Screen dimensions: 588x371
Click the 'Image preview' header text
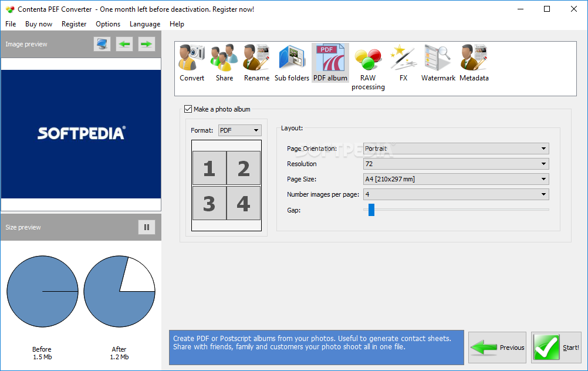click(26, 44)
